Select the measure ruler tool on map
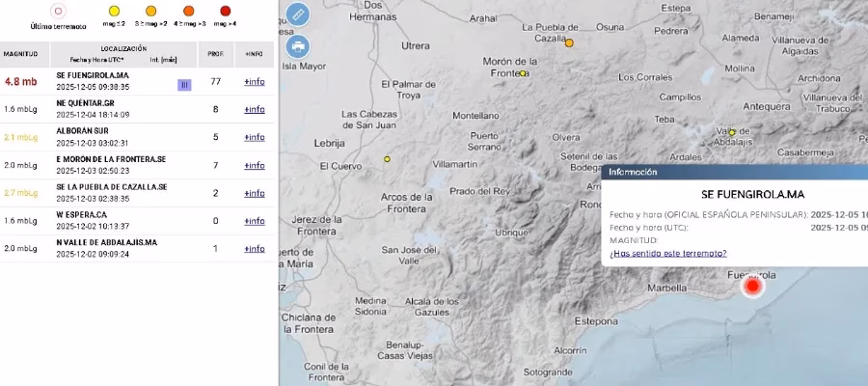This screenshot has width=868, height=386. [298, 14]
